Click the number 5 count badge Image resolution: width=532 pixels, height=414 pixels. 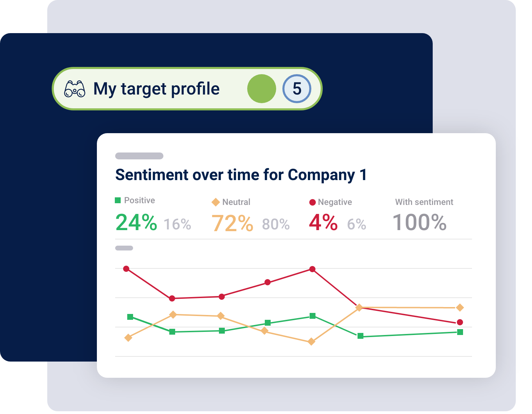click(297, 89)
